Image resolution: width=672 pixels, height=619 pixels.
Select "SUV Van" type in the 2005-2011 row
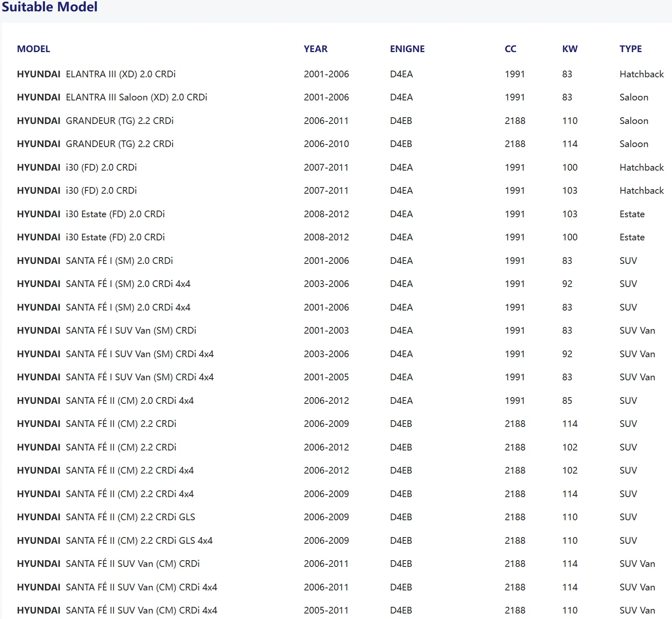point(637,611)
